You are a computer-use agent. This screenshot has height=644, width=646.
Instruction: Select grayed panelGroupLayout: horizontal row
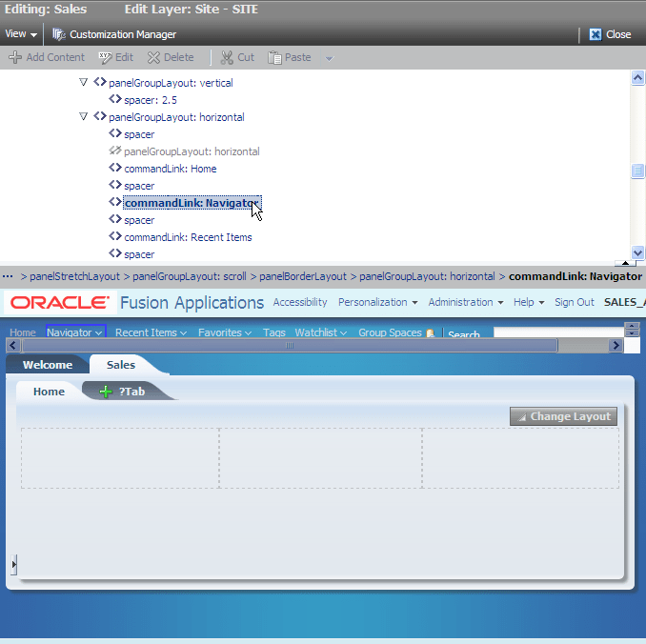tap(192, 151)
